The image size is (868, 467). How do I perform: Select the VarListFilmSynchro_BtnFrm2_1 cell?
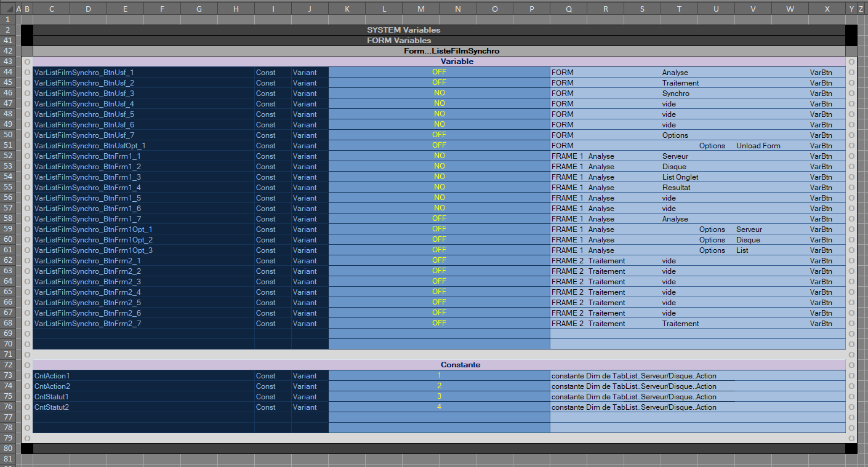point(143,261)
